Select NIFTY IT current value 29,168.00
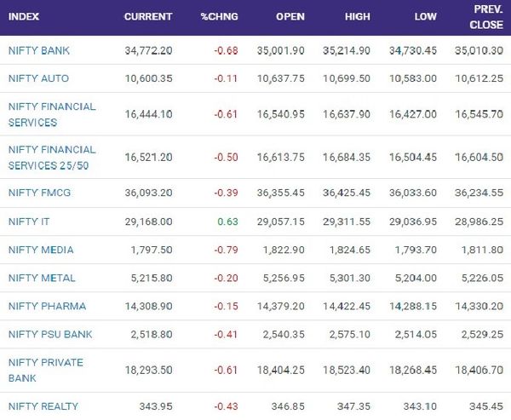This screenshot has width=511, height=420. pyautogui.click(x=148, y=222)
